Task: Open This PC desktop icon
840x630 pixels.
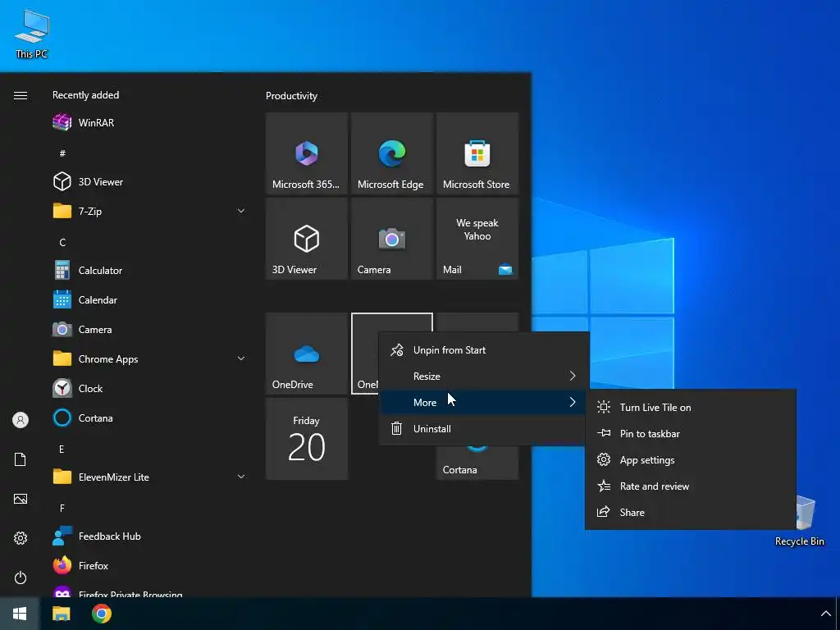Action: [32, 34]
